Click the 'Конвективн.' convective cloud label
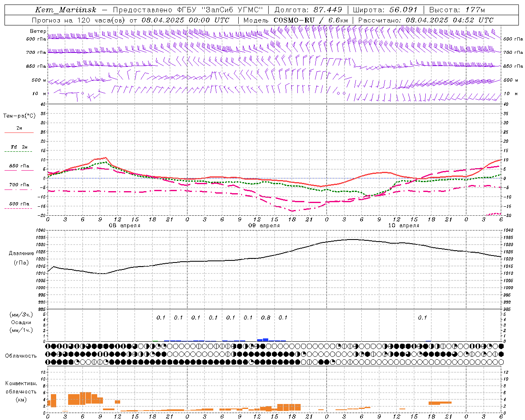Image resolution: width=525 pixels, height=420 pixels. pyautogui.click(x=21, y=383)
